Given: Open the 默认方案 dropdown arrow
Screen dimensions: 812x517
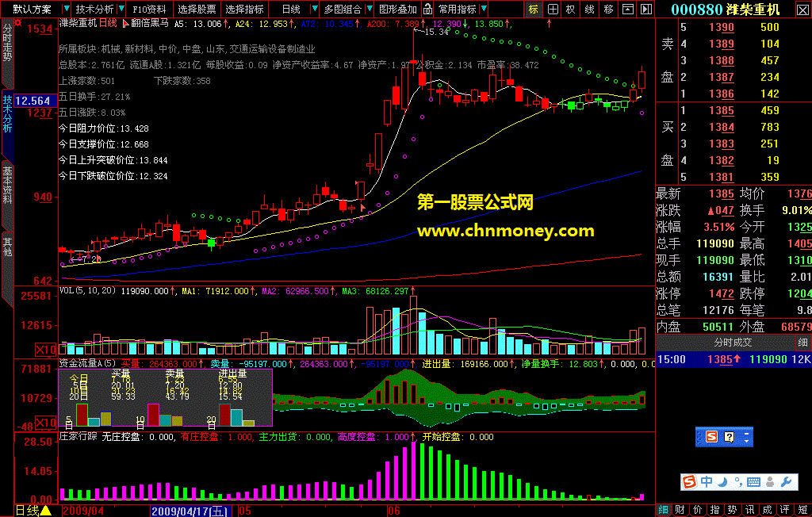Looking at the screenshot, I should click(x=67, y=9).
